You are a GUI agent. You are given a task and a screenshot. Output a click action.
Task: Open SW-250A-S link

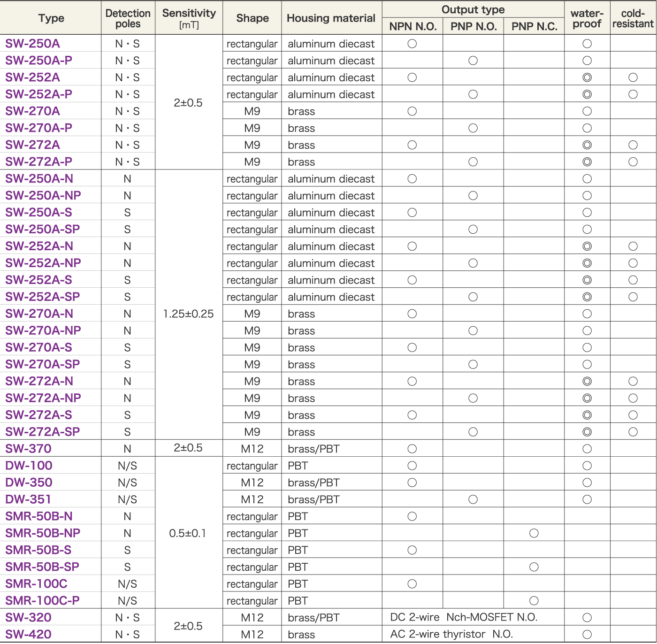coord(38,213)
